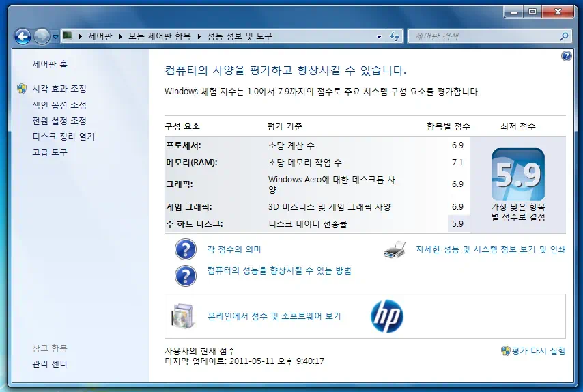This screenshot has height=392, width=583.
Task: Click the 평가 기준 column header
Action: 285,126
